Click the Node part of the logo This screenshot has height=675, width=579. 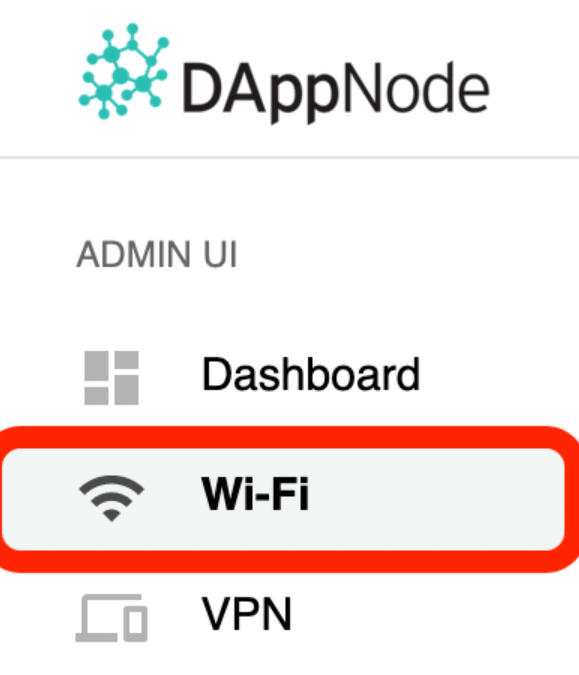415,87
